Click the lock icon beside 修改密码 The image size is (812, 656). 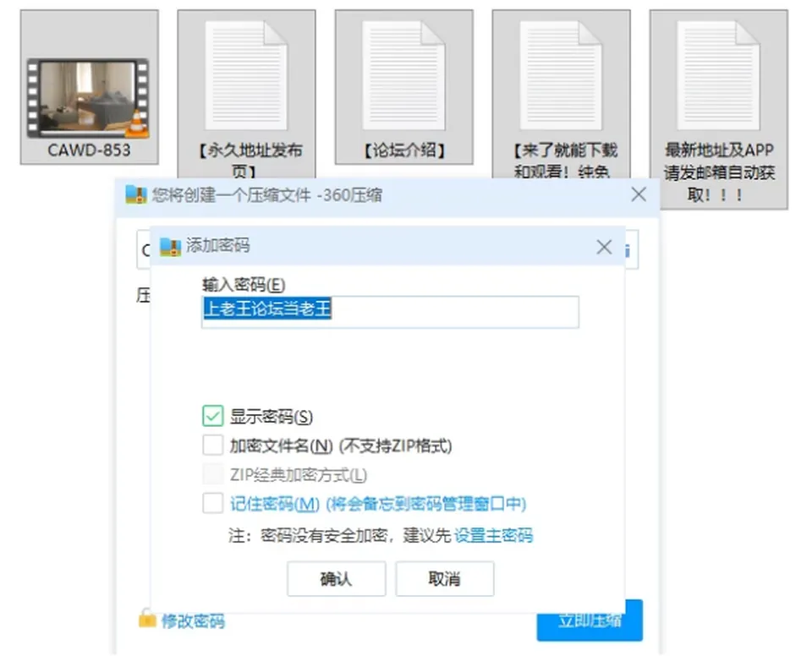coord(147,618)
